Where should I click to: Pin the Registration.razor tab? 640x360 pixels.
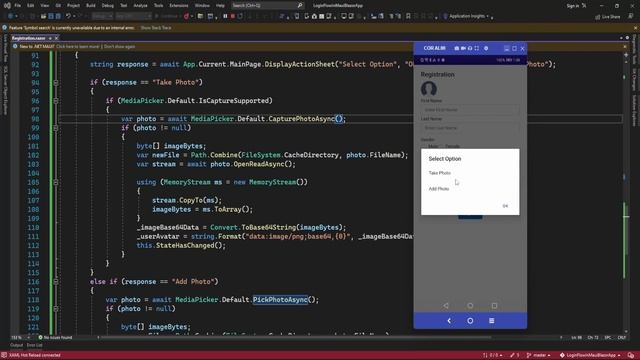50,38
